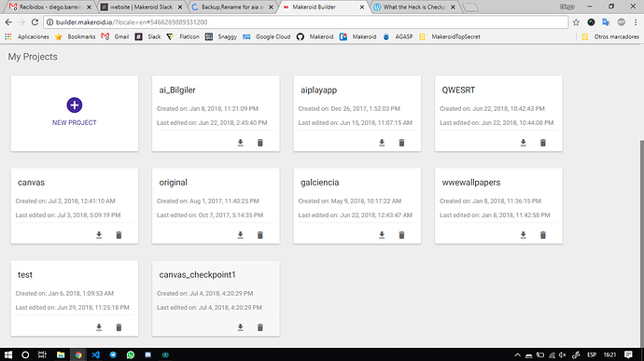Open the ai_Bilgiler project title
The width and height of the screenshot is (644, 361).
tap(177, 90)
